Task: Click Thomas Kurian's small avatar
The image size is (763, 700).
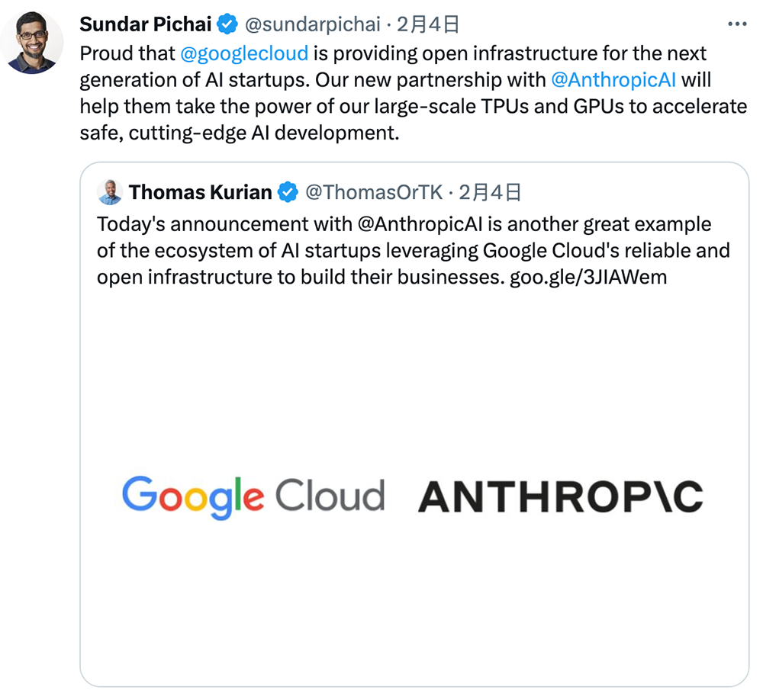Action: [111, 192]
